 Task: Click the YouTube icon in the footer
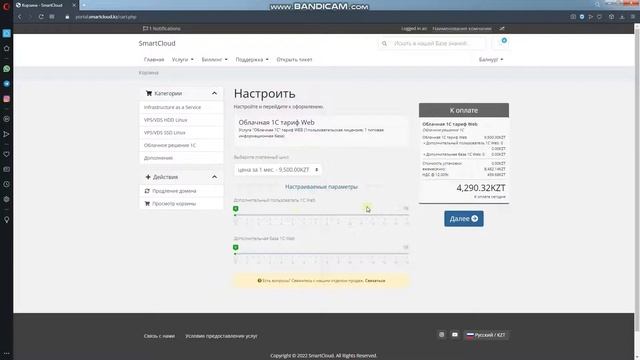455,335
